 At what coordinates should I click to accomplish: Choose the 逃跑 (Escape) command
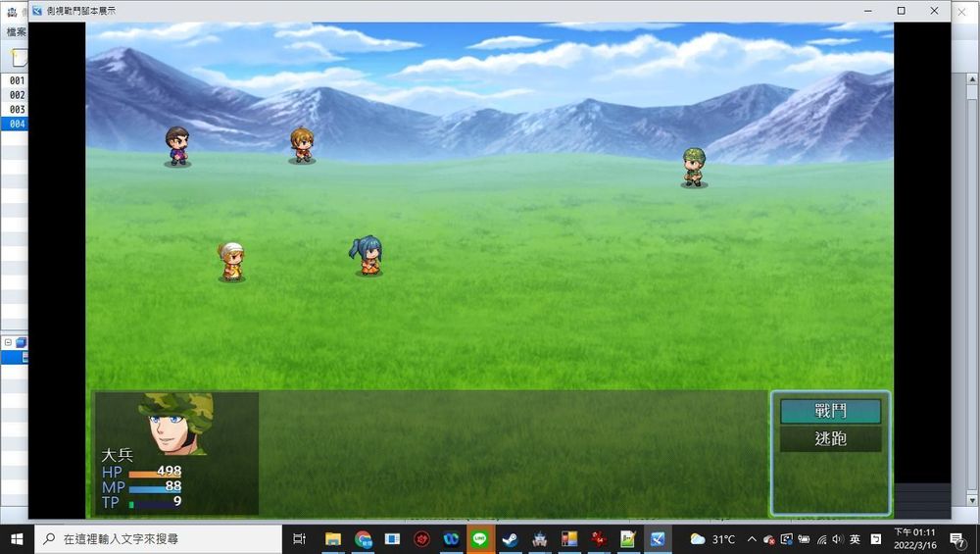coord(830,438)
